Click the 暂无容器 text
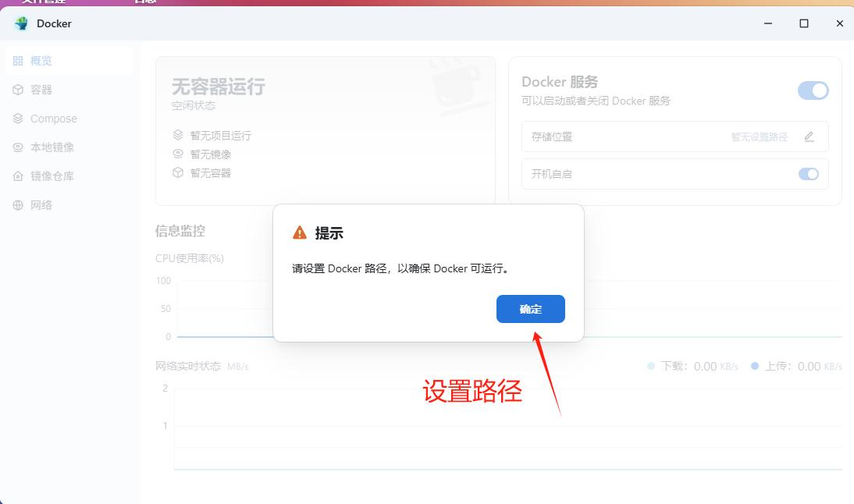 [211, 173]
